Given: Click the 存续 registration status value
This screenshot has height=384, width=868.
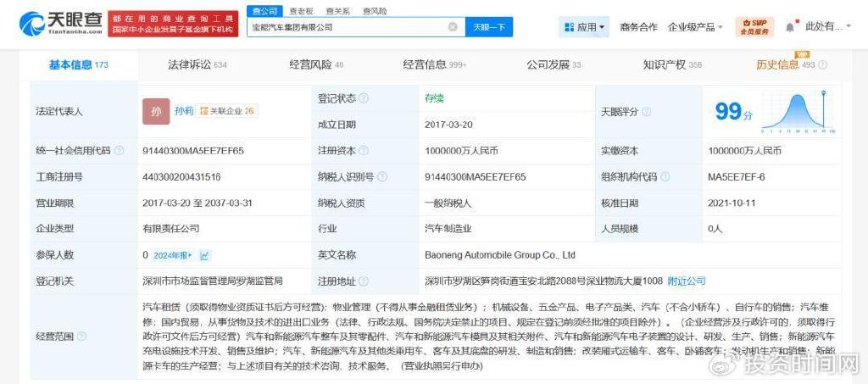Looking at the screenshot, I should click(435, 98).
